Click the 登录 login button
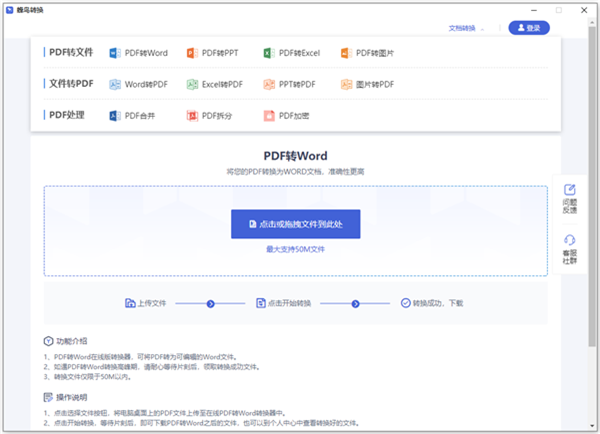This screenshot has width=600, height=434. 529,28
